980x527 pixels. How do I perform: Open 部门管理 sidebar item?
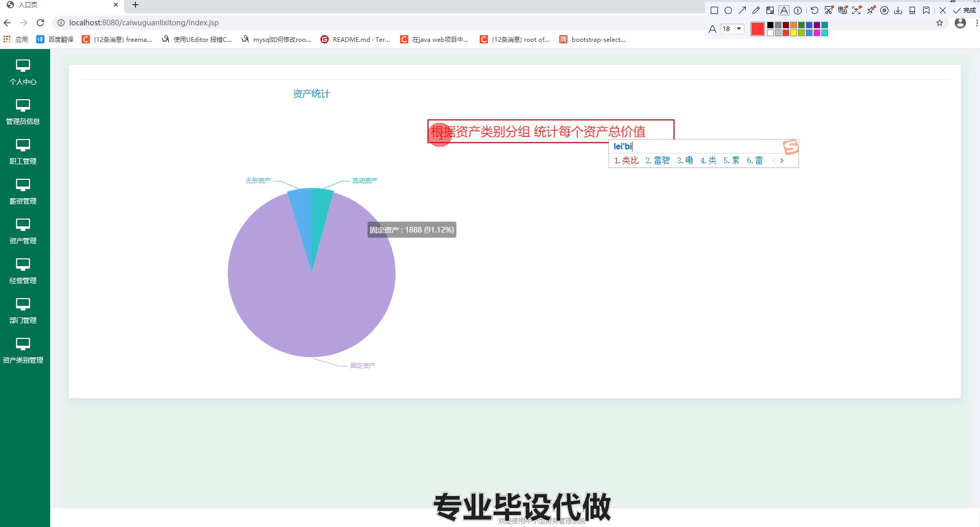(x=23, y=312)
